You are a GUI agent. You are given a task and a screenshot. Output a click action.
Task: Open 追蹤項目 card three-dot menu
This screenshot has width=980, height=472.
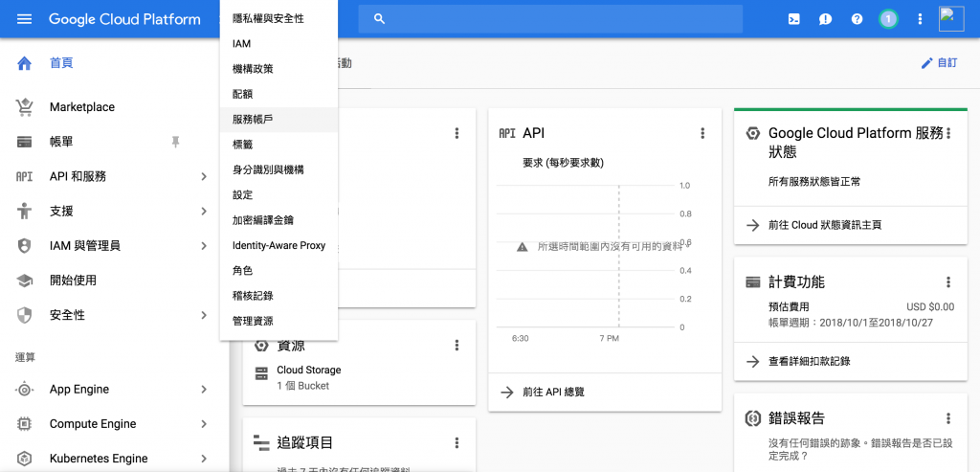tap(457, 442)
